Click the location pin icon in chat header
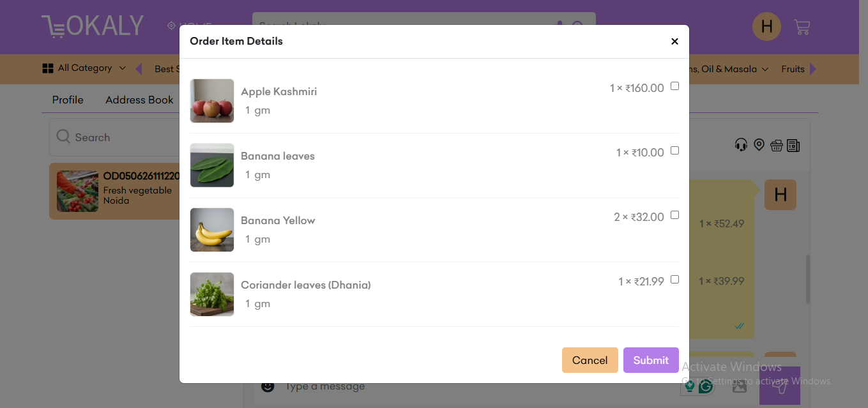This screenshot has height=408, width=868. (x=759, y=145)
